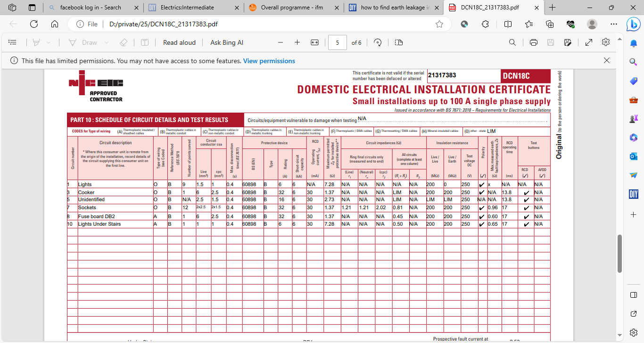Click the Save As icon in PDF toolbar
The image size is (644, 343).
(568, 42)
